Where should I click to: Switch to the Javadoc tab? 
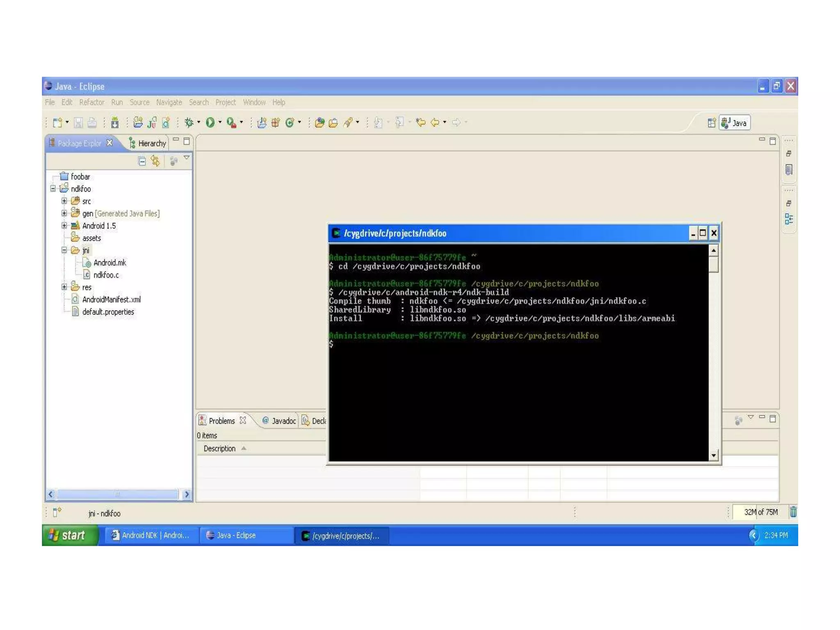pyautogui.click(x=279, y=421)
